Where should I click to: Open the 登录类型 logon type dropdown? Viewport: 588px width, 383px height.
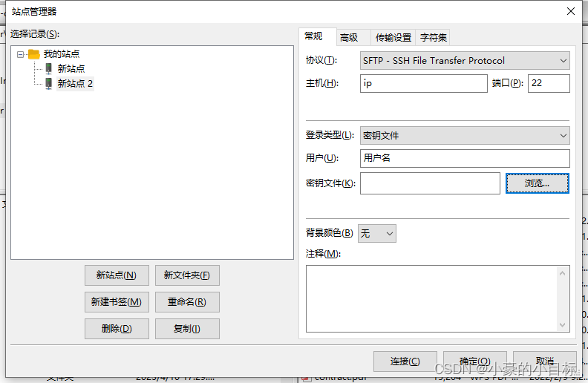click(465, 136)
